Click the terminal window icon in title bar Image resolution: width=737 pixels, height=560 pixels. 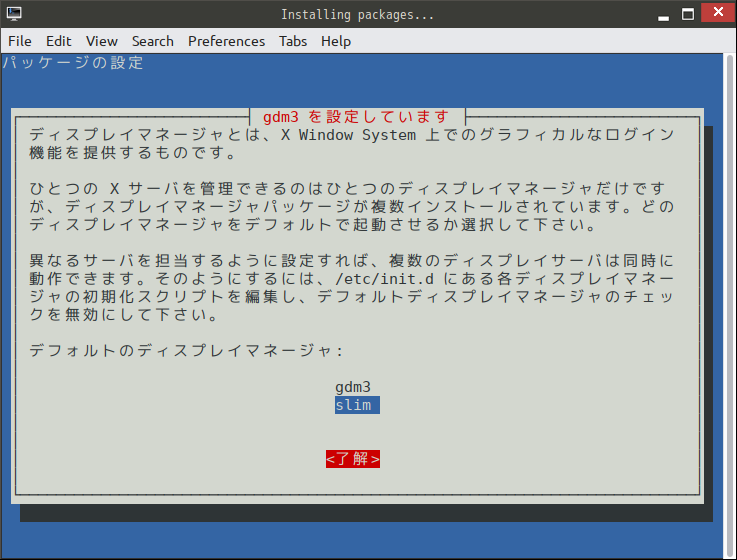14,14
